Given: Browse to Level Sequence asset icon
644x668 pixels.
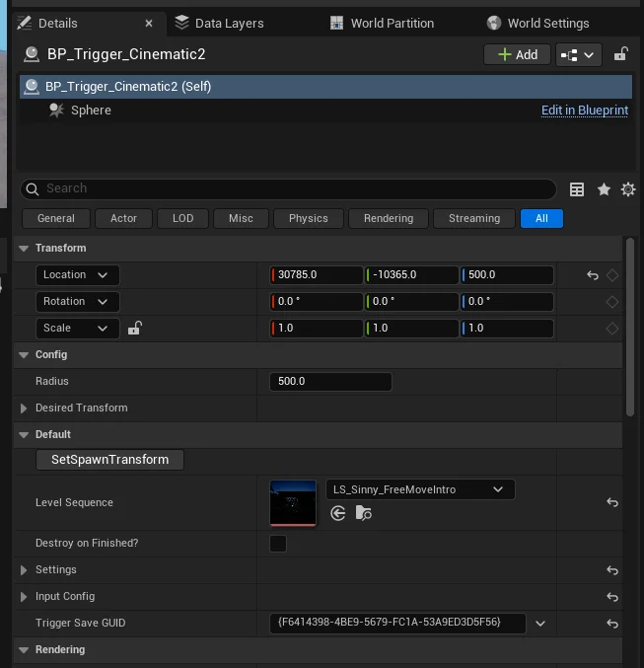Looking at the screenshot, I should (x=363, y=513).
